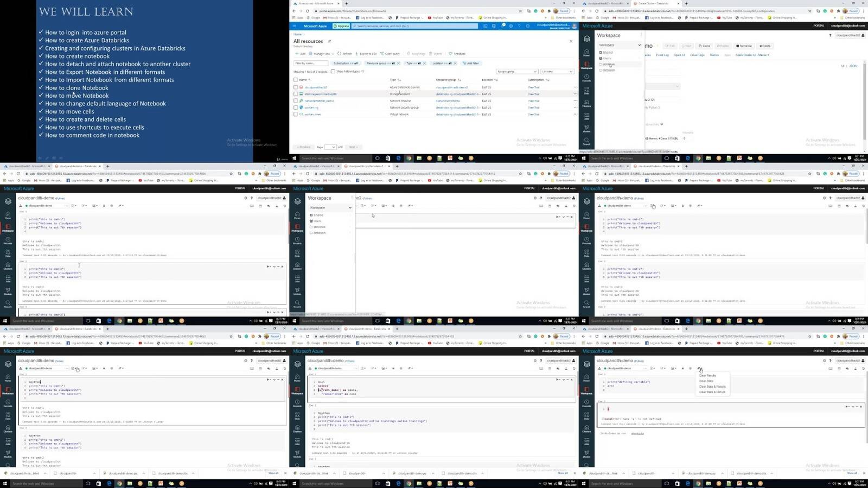Viewport: 868px width, 488px height.
Task: Click Refresh in All resources toolbar
Action: coord(344,54)
